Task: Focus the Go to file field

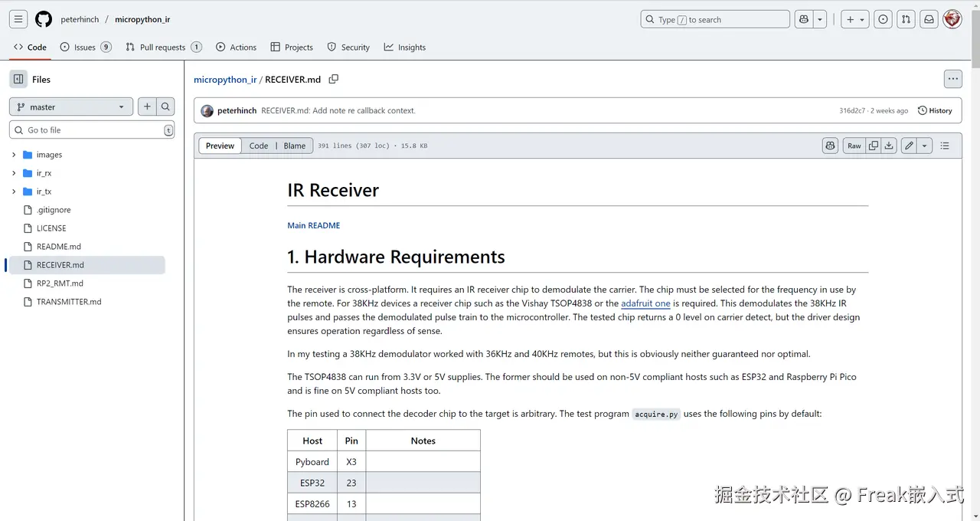Action: 92,130
